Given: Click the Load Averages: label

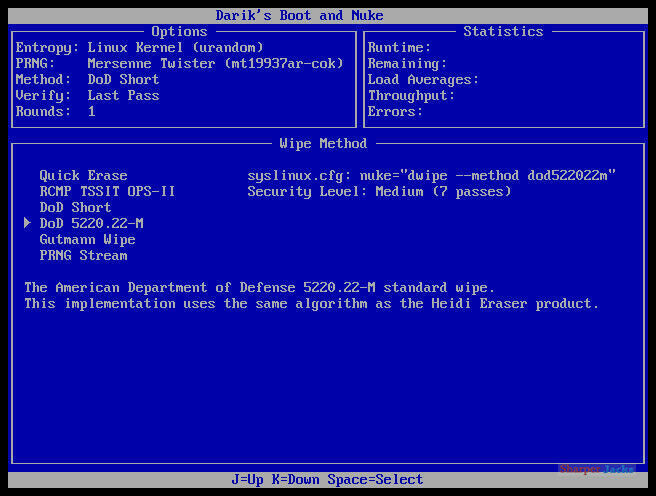Looking at the screenshot, I should pos(423,80).
